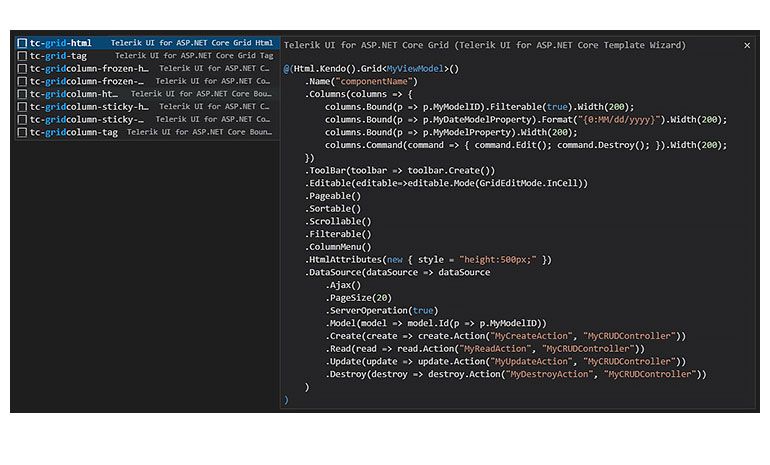Click the .Scrollable() line
Screen dimensions: 770x465
338,222
